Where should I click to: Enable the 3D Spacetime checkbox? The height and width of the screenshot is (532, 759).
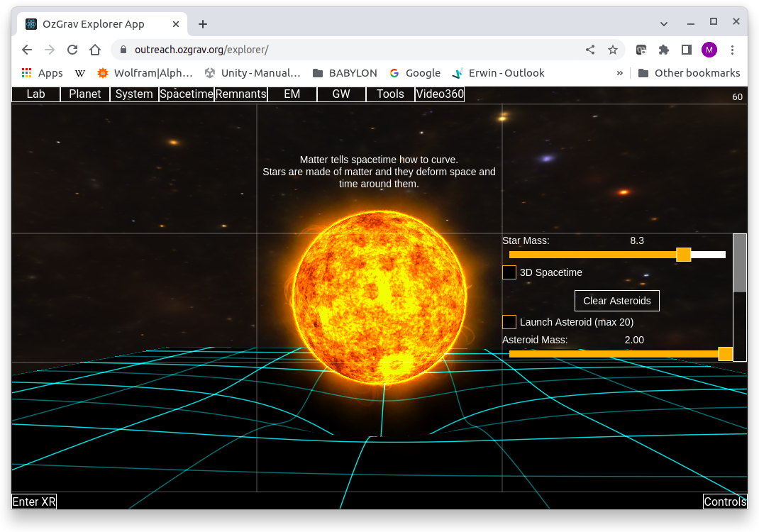pos(509,272)
